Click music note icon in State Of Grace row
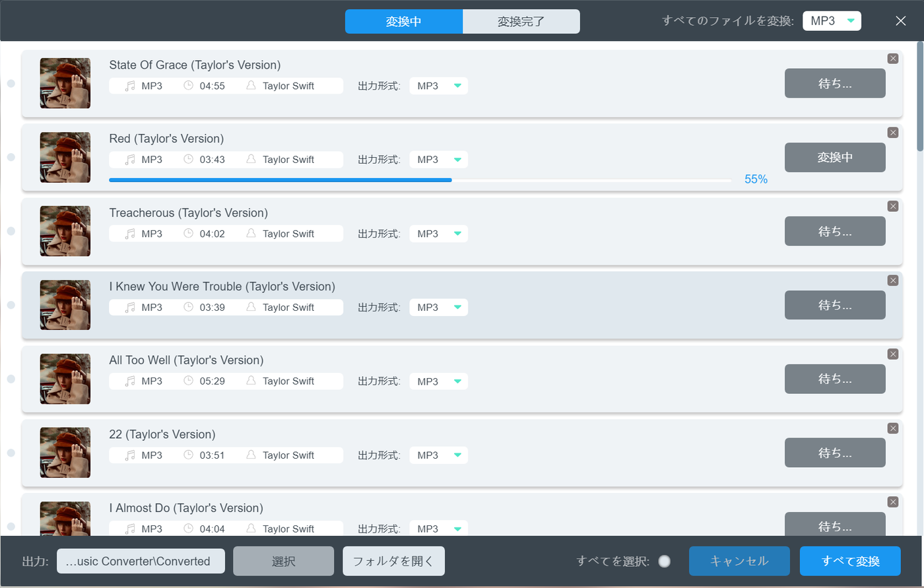The width and height of the screenshot is (924, 588). pos(130,86)
